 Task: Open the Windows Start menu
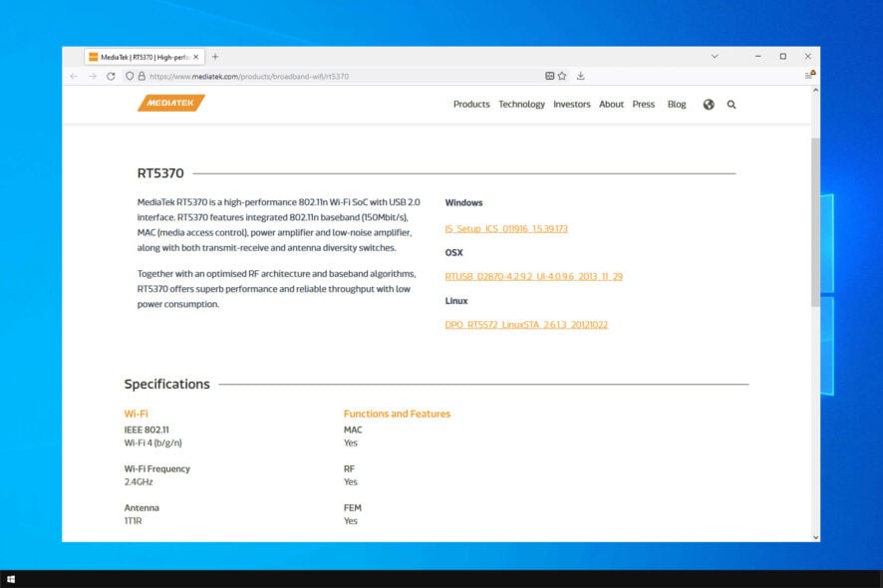pos(13,577)
